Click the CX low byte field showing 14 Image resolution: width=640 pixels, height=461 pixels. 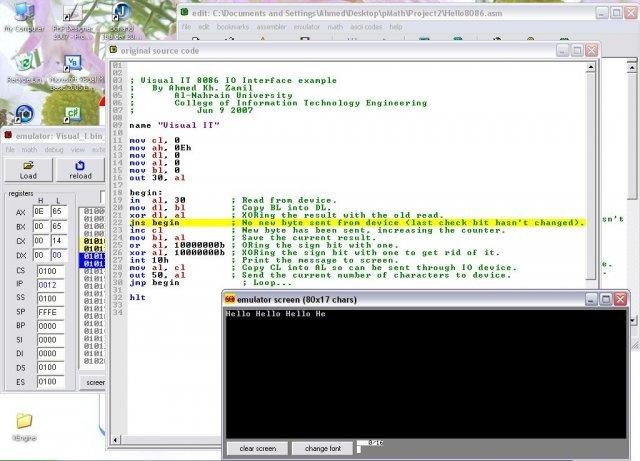[59, 241]
